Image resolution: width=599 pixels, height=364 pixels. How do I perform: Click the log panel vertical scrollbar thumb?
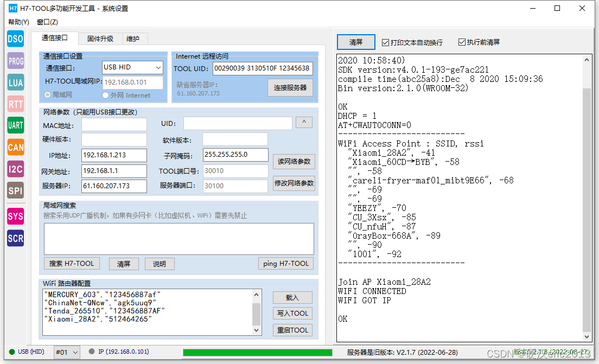point(587,210)
